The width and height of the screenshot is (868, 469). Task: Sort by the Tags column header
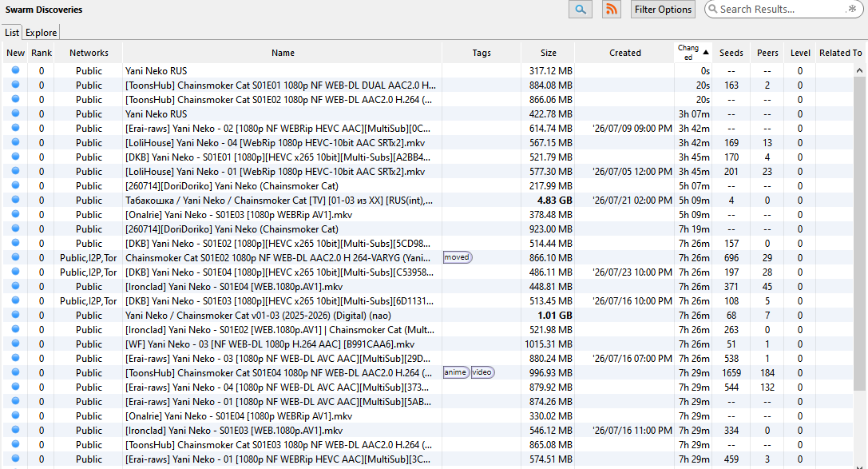pyautogui.click(x=482, y=53)
